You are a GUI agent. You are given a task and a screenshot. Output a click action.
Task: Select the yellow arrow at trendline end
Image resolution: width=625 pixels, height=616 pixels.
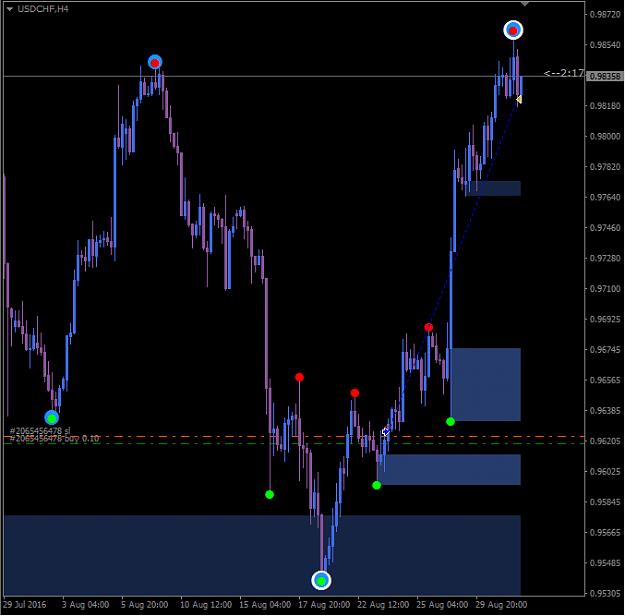[519, 99]
